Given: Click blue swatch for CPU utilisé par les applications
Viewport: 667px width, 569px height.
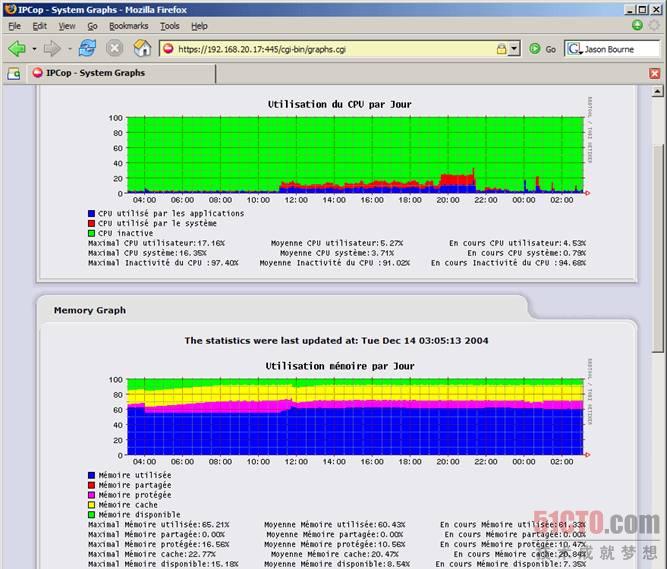Looking at the screenshot, I should 91,213.
